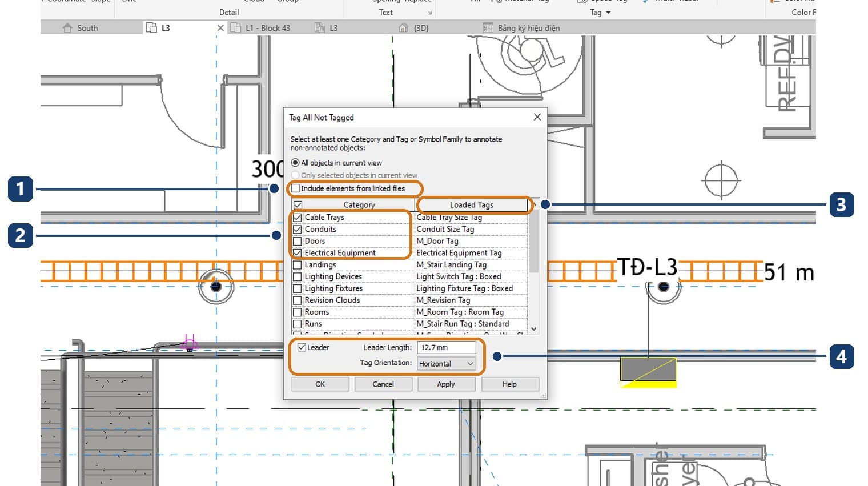Screen dimensions: 868x486
Task: Click the schedule icon on the Bảng ký hiệu điện tab
Action: pyautogui.click(x=488, y=28)
